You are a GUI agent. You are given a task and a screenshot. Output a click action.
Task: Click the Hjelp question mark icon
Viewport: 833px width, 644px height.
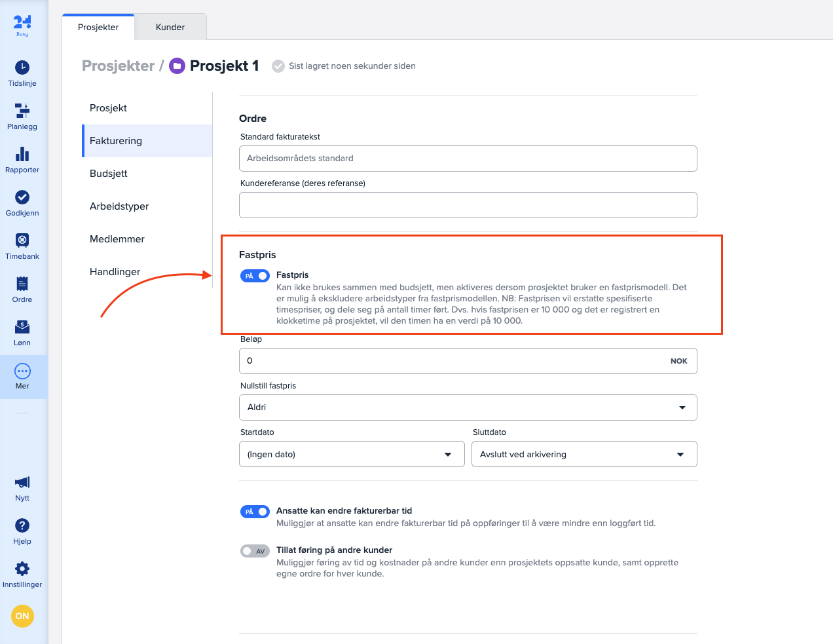[x=22, y=525]
